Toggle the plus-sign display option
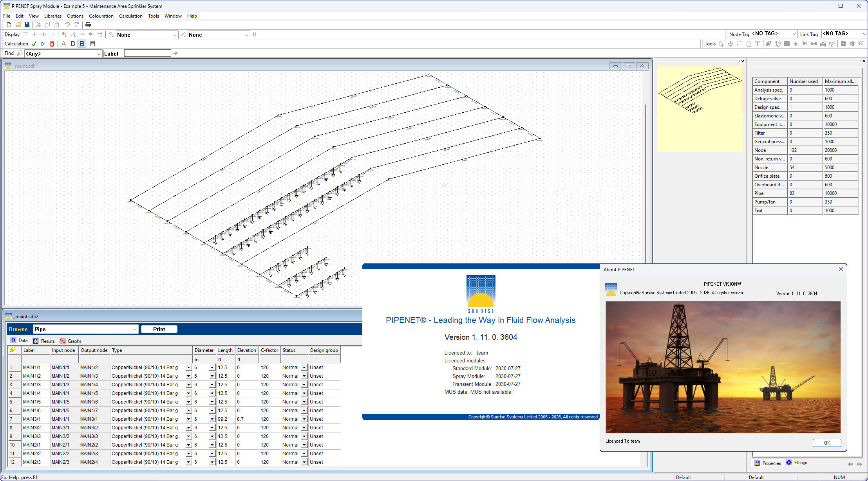Image resolution: width=868 pixels, height=481 pixels. pyautogui.click(x=34, y=34)
